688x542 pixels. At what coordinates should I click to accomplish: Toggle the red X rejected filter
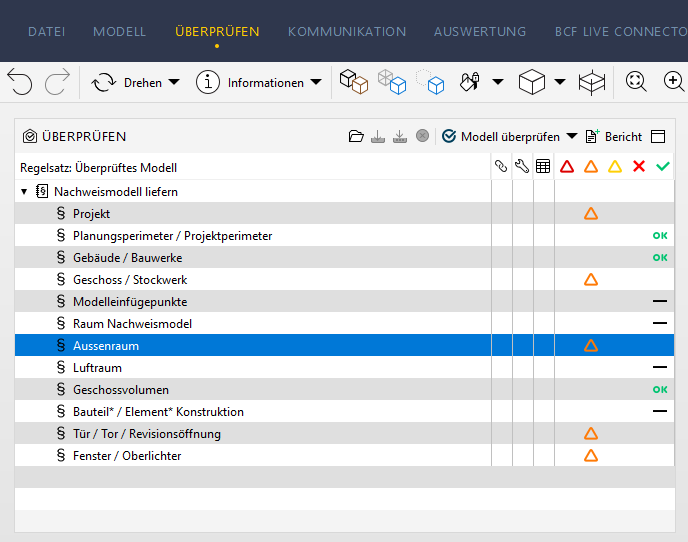pyautogui.click(x=639, y=166)
